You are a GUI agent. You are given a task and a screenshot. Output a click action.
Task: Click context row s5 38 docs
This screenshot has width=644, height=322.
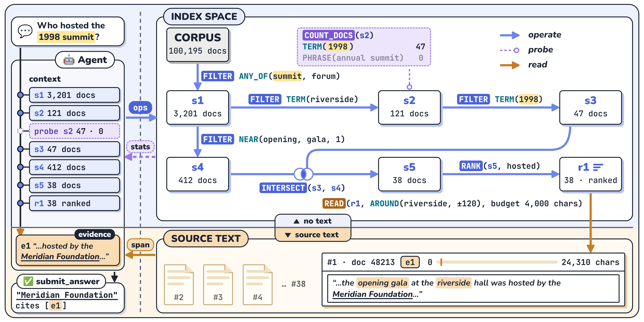click(x=75, y=185)
